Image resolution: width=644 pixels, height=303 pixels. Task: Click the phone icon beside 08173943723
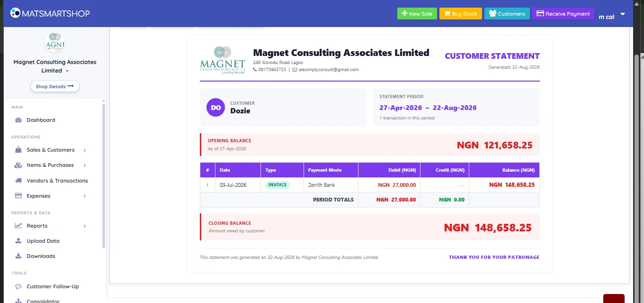[x=255, y=69]
